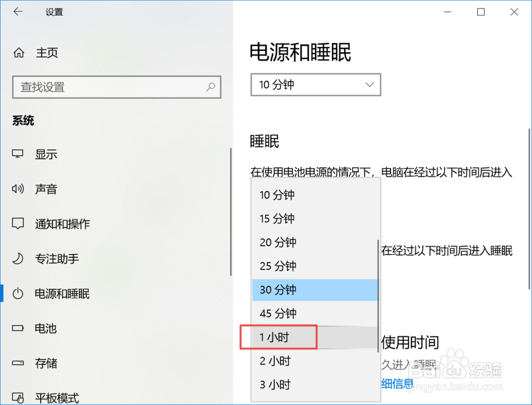Pick the highlighted 30 分钟 option
The height and width of the screenshot is (405, 532).
[278, 290]
